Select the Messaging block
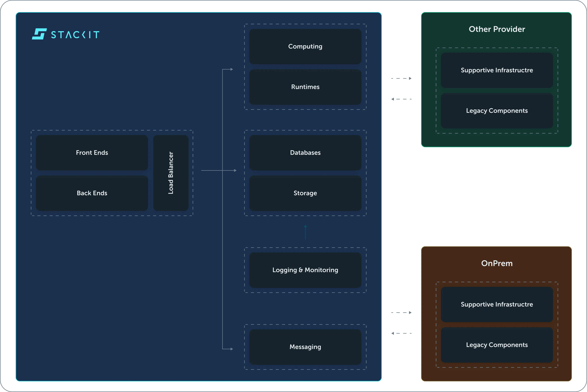This screenshot has height=392, width=587. (305, 347)
